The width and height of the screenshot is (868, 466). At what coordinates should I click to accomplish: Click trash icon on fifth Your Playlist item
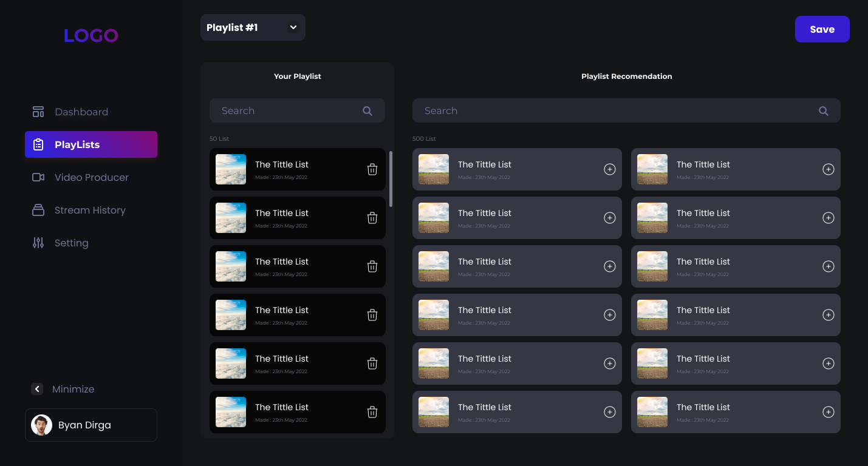[x=372, y=363]
